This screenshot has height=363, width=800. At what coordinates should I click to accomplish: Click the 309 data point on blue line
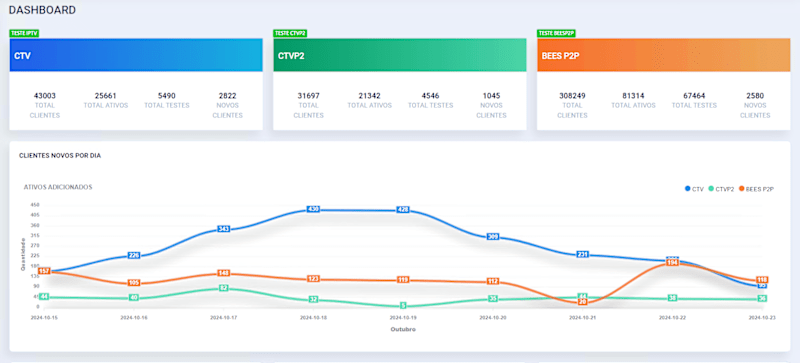[x=493, y=236]
